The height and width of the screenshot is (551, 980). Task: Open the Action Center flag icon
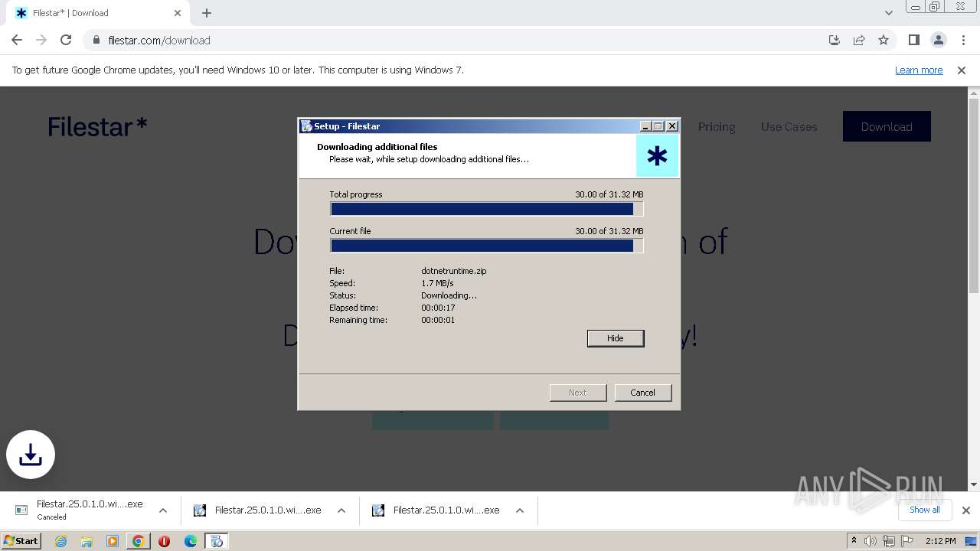[907, 541]
